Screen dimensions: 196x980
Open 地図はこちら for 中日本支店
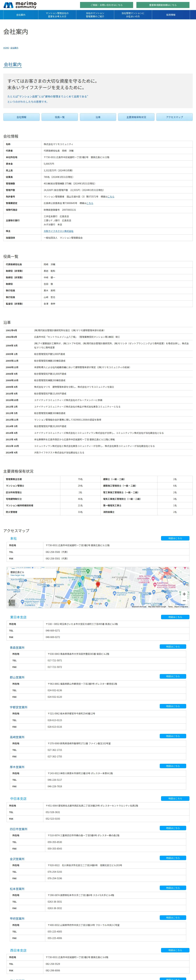(x=175, y=799)
